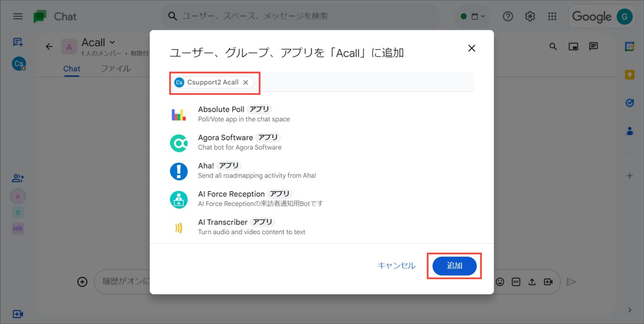Click the Agora Software green logo
Screen dimensions: 644x324
179,143
